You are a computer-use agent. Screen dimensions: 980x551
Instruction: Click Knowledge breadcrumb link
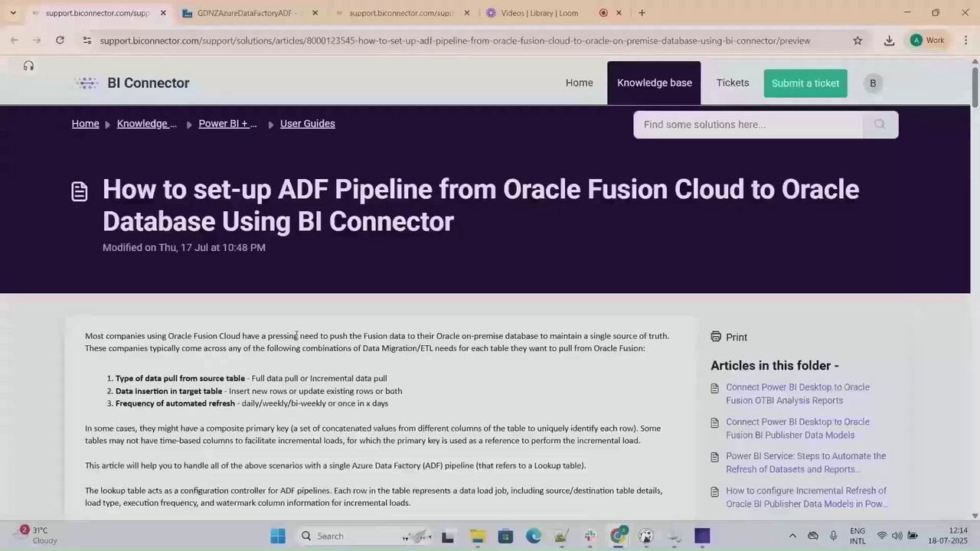point(146,123)
